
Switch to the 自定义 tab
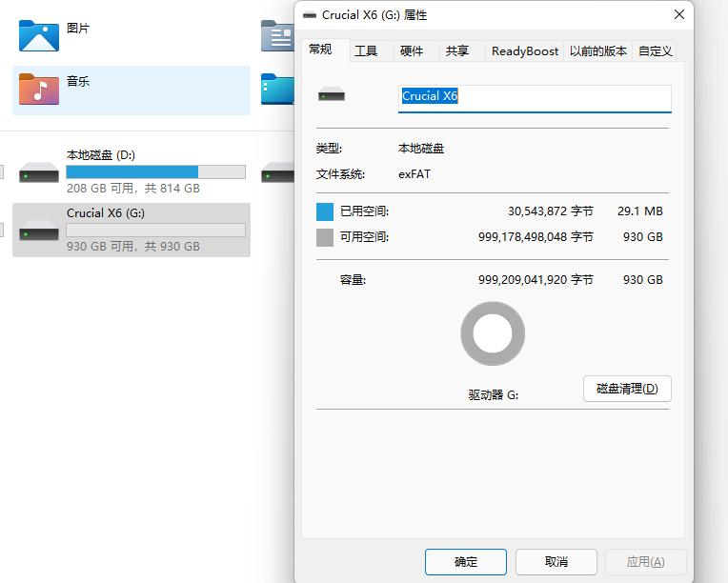pyautogui.click(x=656, y=51)
